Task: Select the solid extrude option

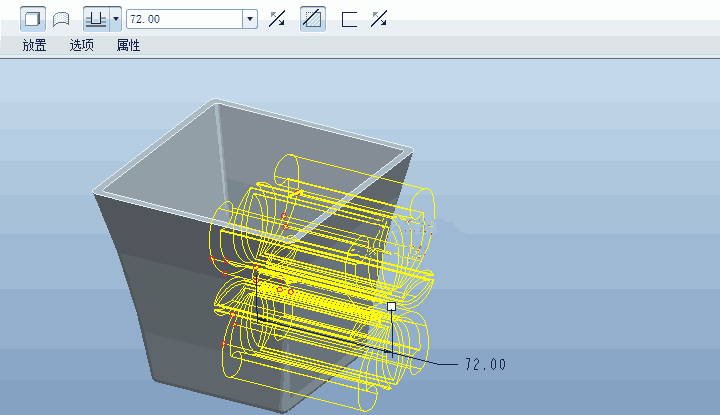Action: coord(33,19)
